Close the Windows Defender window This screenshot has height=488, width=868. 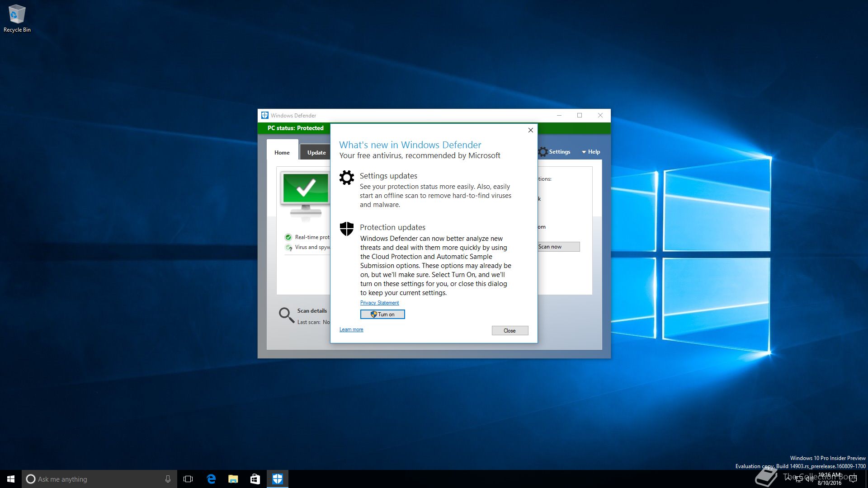click(600, 115)
